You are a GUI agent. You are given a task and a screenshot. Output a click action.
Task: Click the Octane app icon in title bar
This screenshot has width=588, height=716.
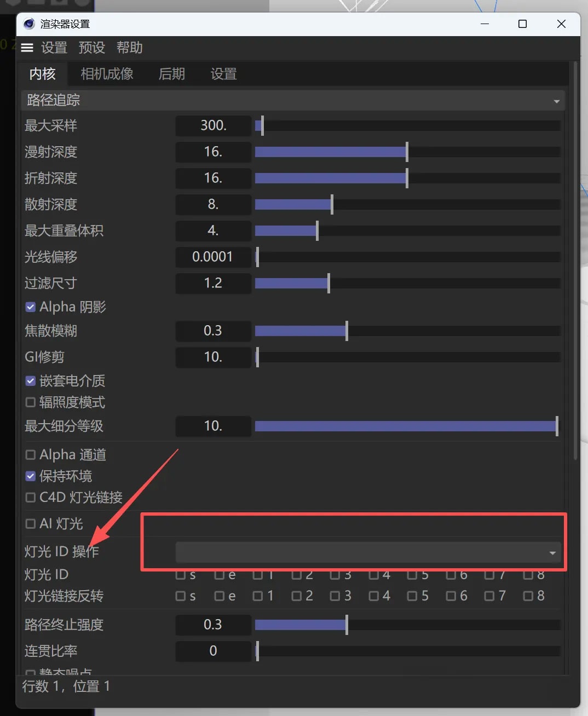tap(29, 24)
